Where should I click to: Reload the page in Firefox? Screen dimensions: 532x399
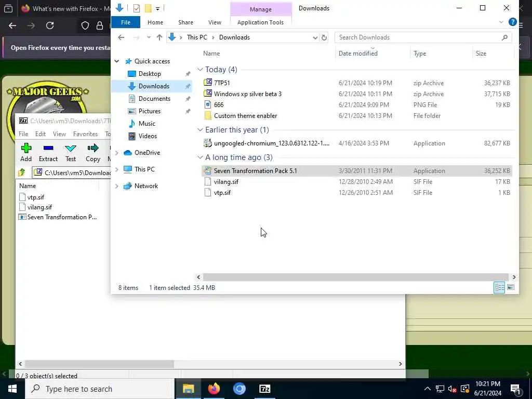click(x=50, y=25)
